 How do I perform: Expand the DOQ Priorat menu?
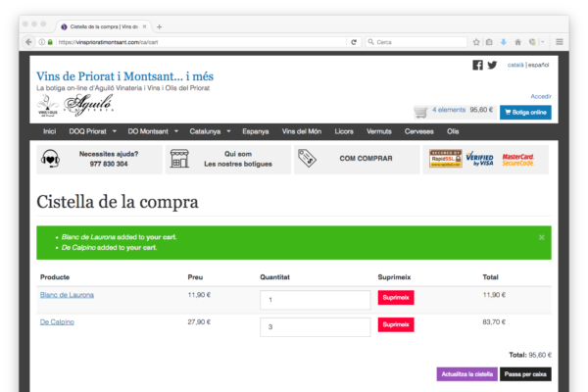[x=89, y=130]
